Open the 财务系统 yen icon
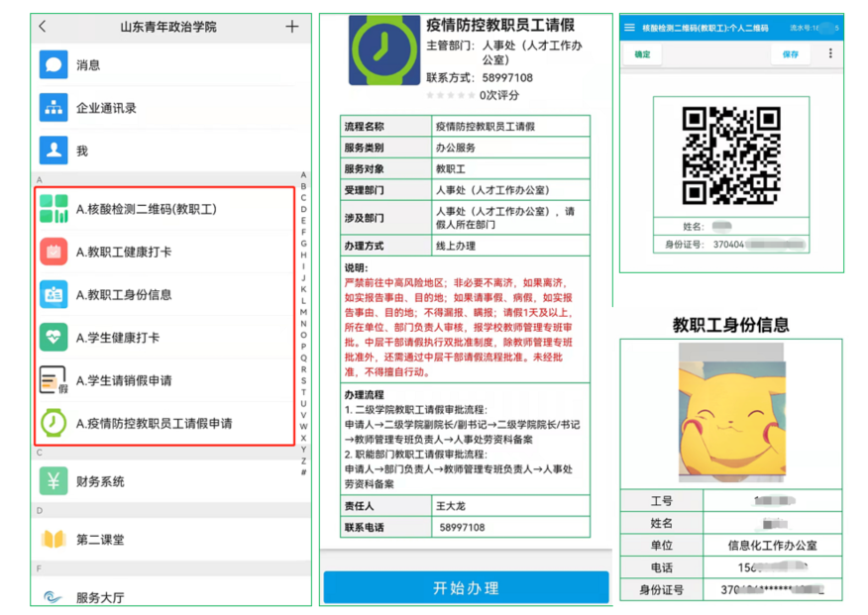 (54, 481)
